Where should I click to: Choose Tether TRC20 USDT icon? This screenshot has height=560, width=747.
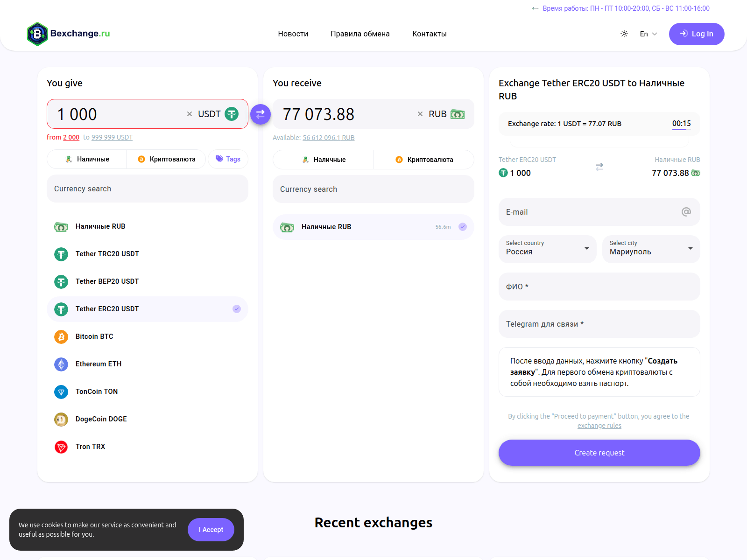pyautogui.click(x=61, y=254)
